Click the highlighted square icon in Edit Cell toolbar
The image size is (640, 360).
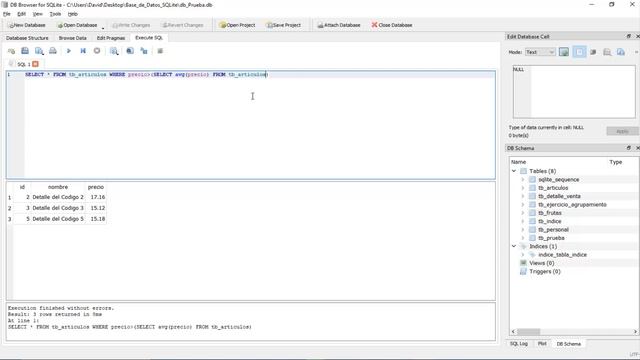click(579, 52)
